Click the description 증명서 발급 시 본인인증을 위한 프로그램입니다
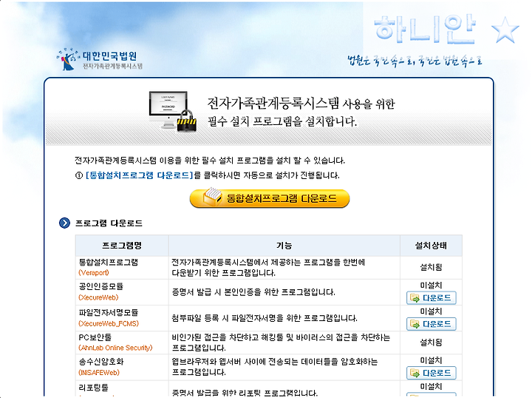 coord(253,292)
